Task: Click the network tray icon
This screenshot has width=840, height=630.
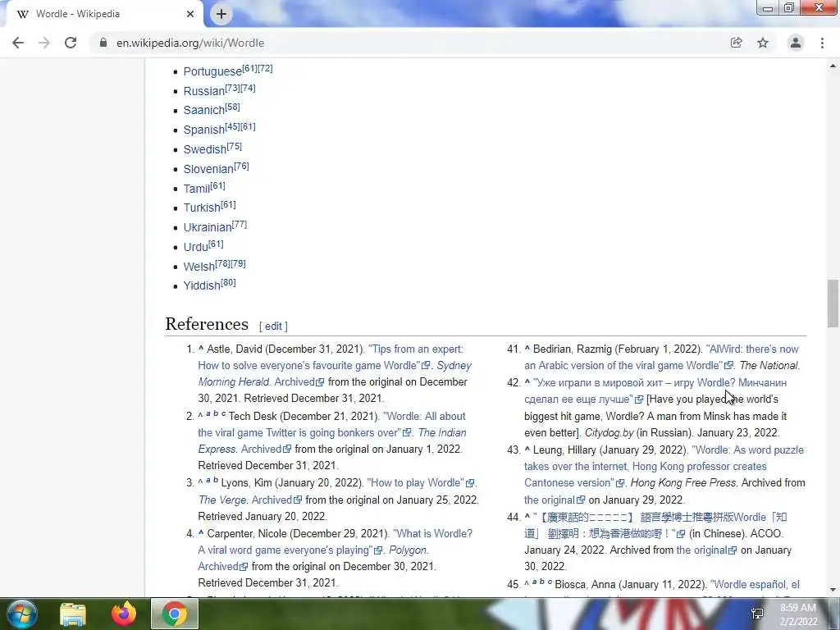Action: point(757,614)
